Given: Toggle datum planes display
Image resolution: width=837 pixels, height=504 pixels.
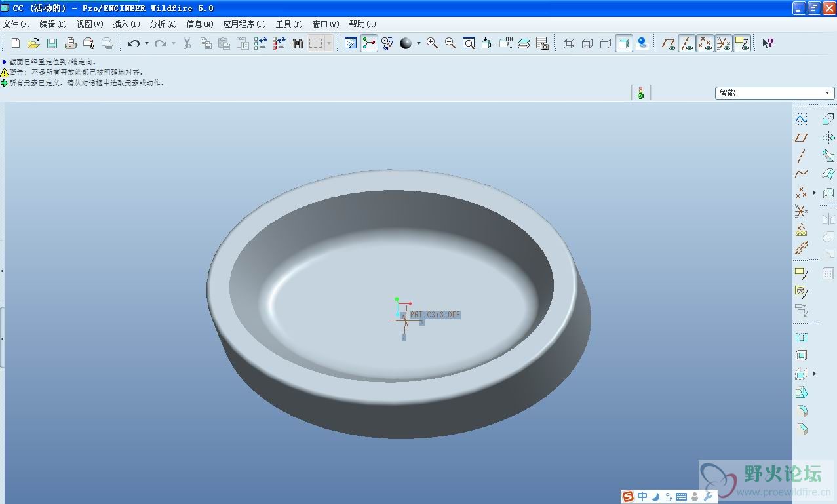Looking at the screenshot, I should coord(669,43).
